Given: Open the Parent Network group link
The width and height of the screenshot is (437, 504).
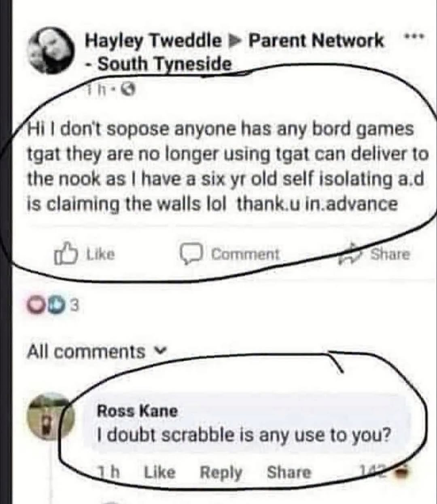Looking at the screenshot, I should 316,41.
